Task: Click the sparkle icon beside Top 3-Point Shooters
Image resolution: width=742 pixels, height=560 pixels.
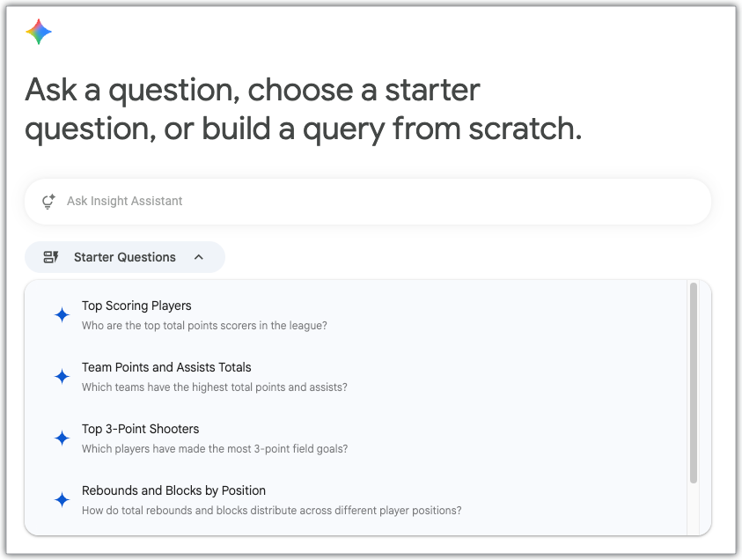Action: [62, 438]
